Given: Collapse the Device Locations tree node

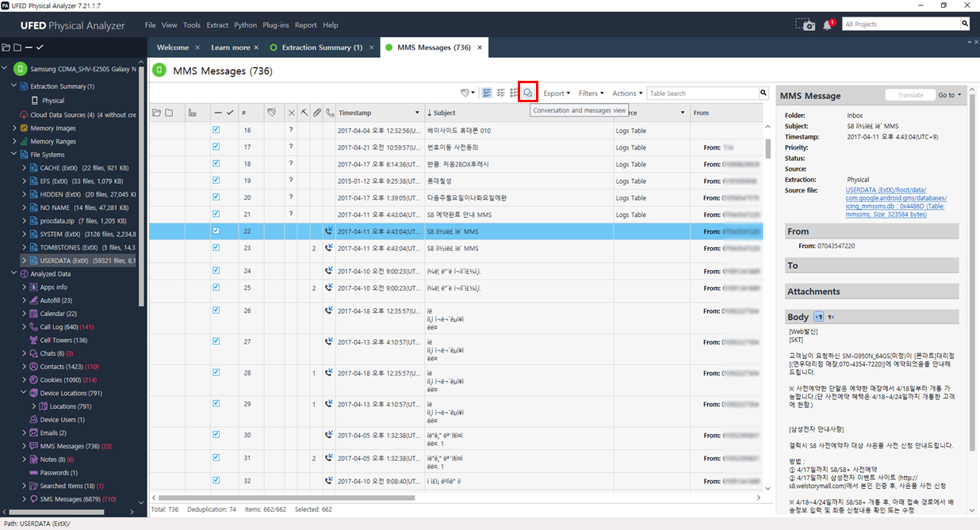Looking at the screenshot, I should [24, 393].
